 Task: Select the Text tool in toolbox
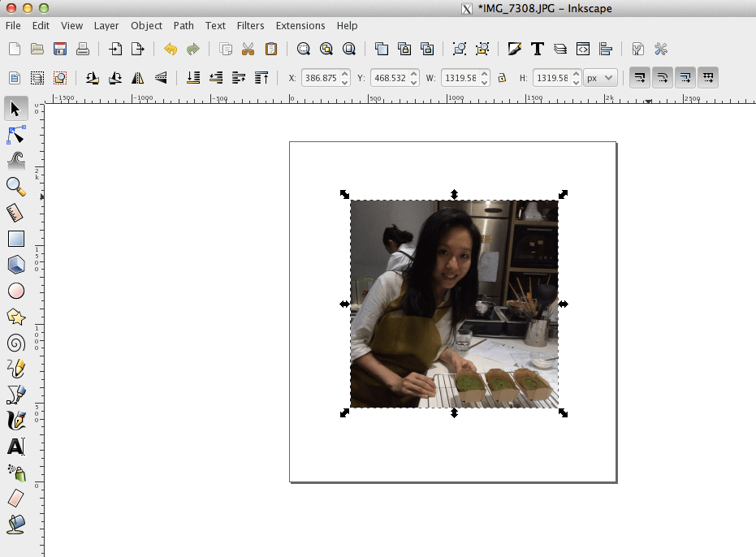(16, 447)
